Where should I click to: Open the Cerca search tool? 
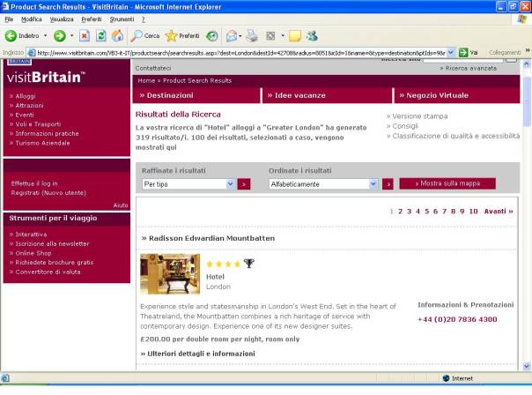point(144,35)
